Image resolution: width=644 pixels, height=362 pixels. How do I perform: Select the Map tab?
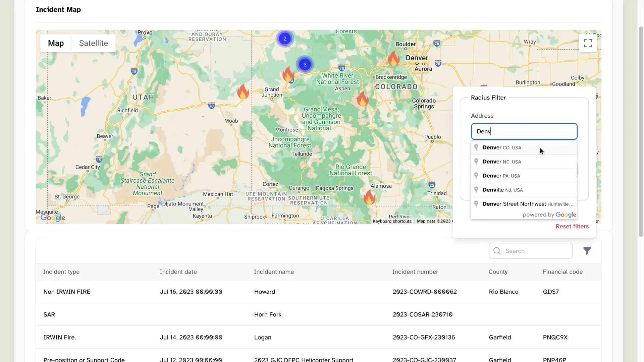click(56, 43)
